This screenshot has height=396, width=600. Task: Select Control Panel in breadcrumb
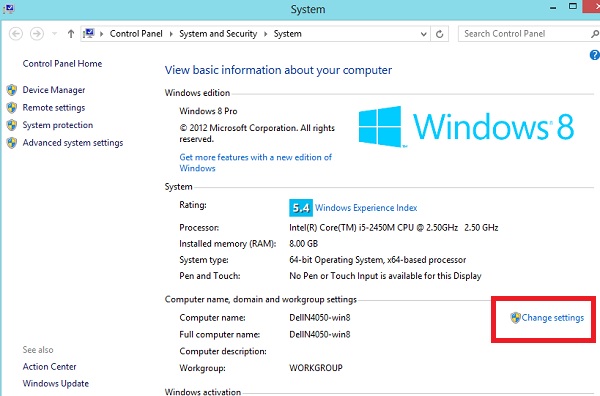(136, 34)
